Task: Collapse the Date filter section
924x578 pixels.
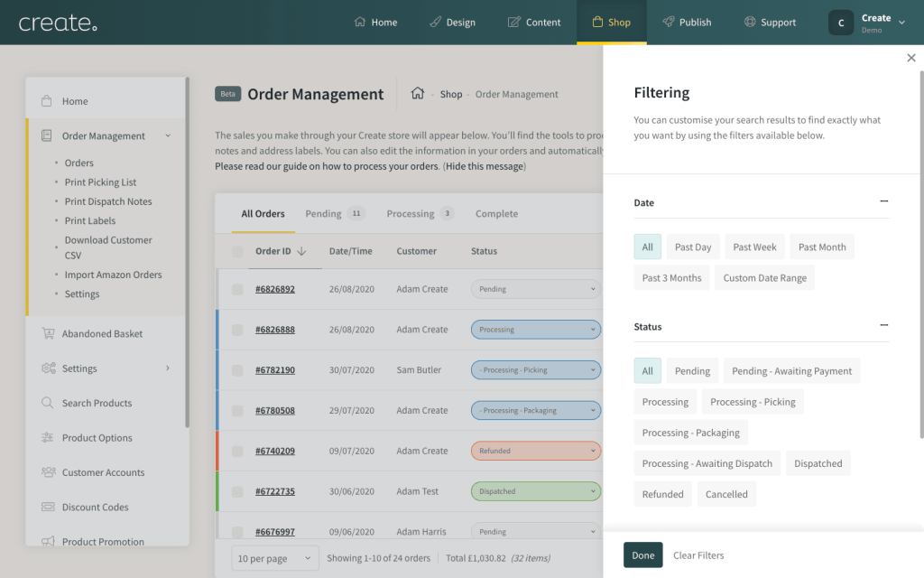Action: pyautogui.click(x=883, y=202)
